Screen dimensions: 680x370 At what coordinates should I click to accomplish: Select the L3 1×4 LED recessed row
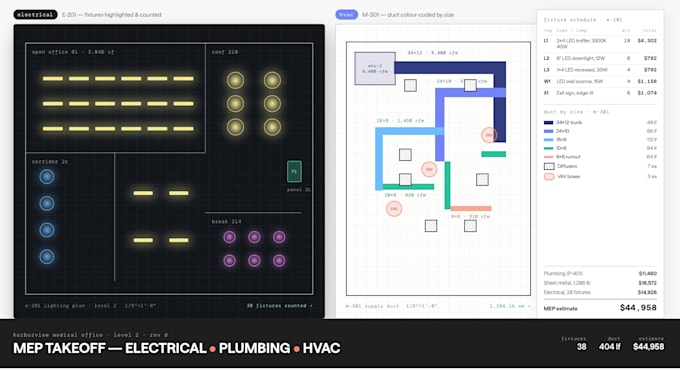(x=600, y=69)
